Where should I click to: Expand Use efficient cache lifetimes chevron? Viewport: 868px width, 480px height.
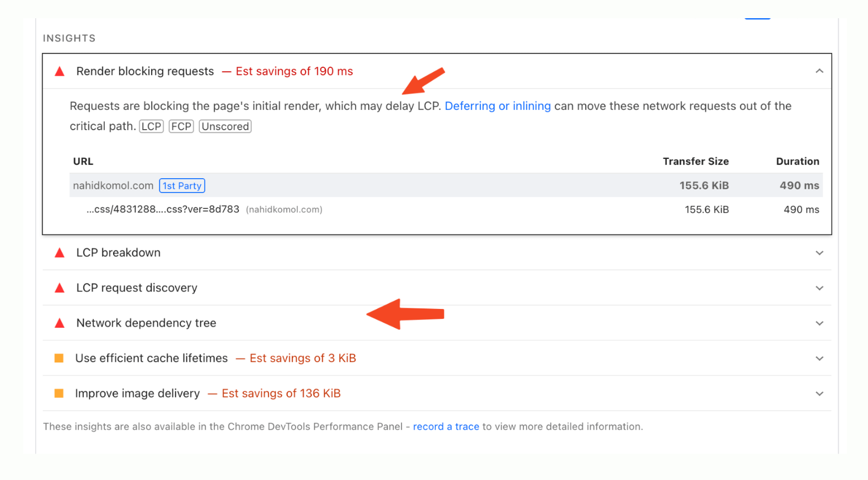[x=819, y=359]
